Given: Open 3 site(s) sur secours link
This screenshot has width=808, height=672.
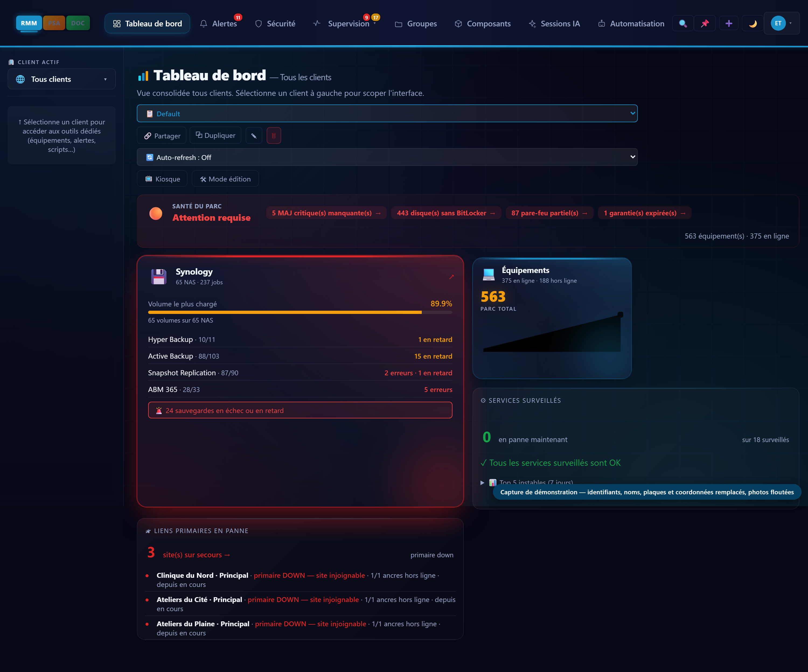Looking at the screenshot, I should pyautogui.click(x=196, y=554).
